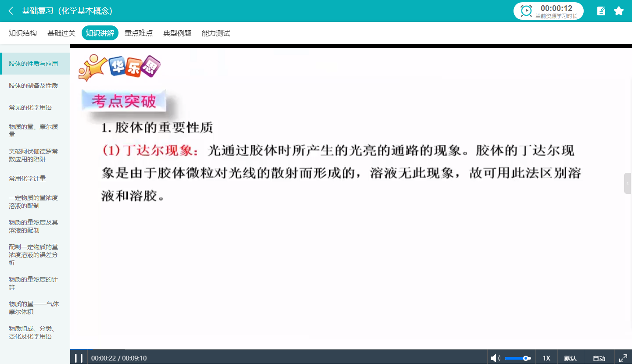This screenshot has height=364, width=632.
Task: Open 物质的量浓度的计算 lesson
Action: pos(33,283)
